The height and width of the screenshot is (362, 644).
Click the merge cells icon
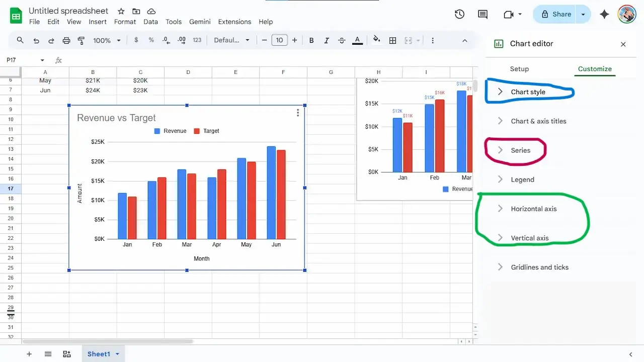coord(409,40)
